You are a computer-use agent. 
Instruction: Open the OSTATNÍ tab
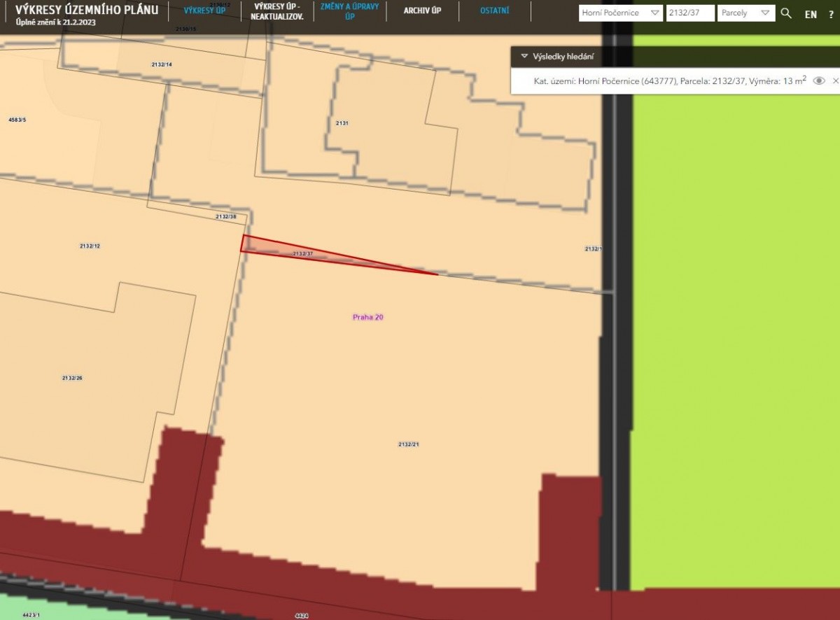(x=495, y=11)
